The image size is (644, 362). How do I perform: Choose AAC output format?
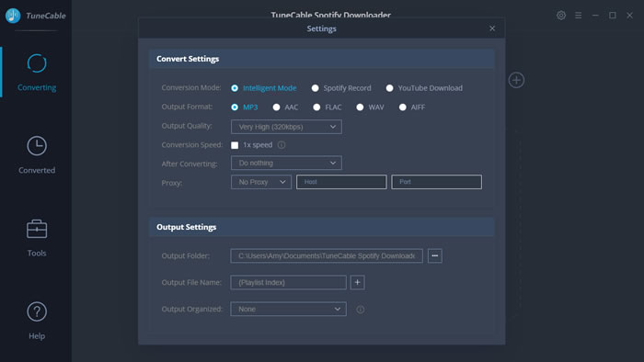pos(276,107)
